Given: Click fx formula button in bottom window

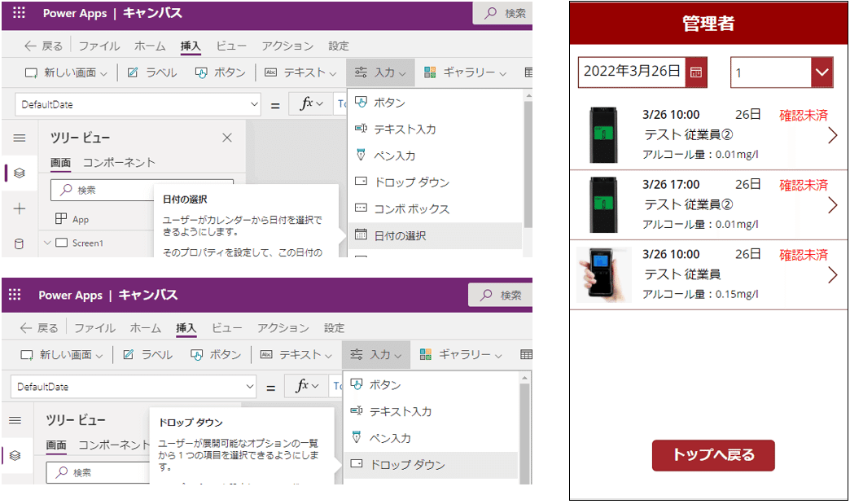Looking at the screenshot, I should (306, 386).
